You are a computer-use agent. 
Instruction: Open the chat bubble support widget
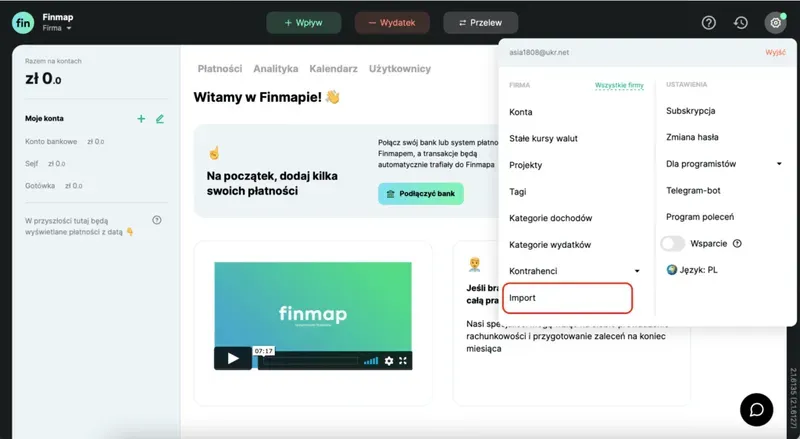[x=757, y=409]
